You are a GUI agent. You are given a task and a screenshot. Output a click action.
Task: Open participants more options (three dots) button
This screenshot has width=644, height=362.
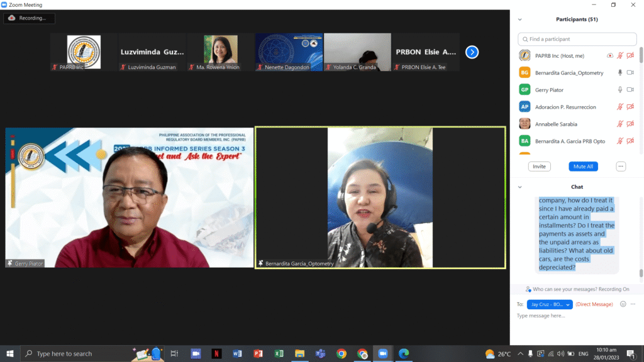click(621, 167)
